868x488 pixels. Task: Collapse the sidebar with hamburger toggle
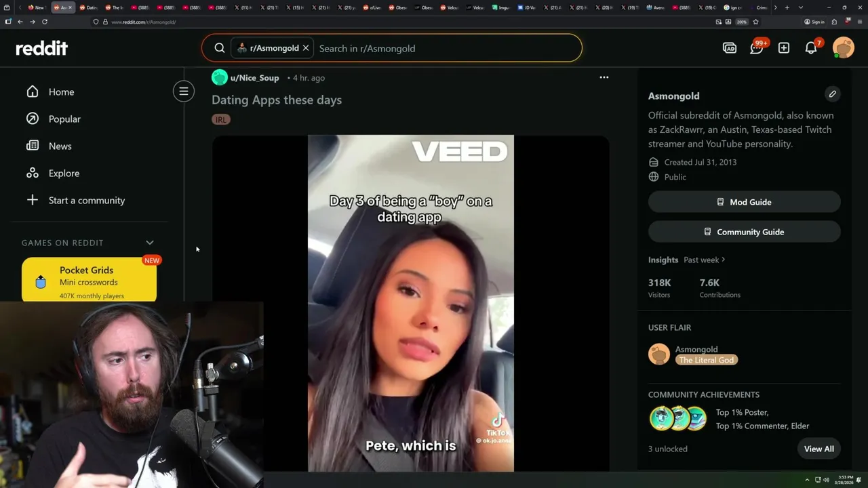coord(184,91)
